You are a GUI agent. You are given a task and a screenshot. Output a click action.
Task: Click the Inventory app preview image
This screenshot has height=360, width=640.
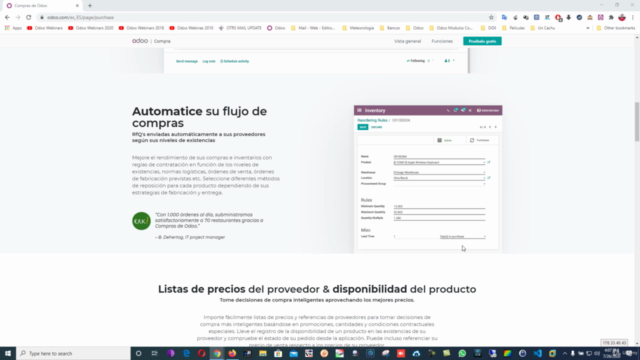[x=428, y=179]
